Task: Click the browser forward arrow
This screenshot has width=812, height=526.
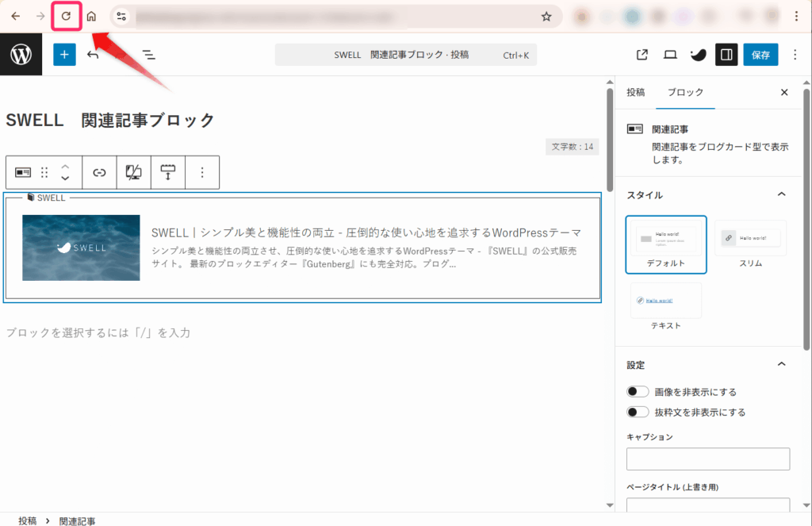Action: [x=40, y=16]
